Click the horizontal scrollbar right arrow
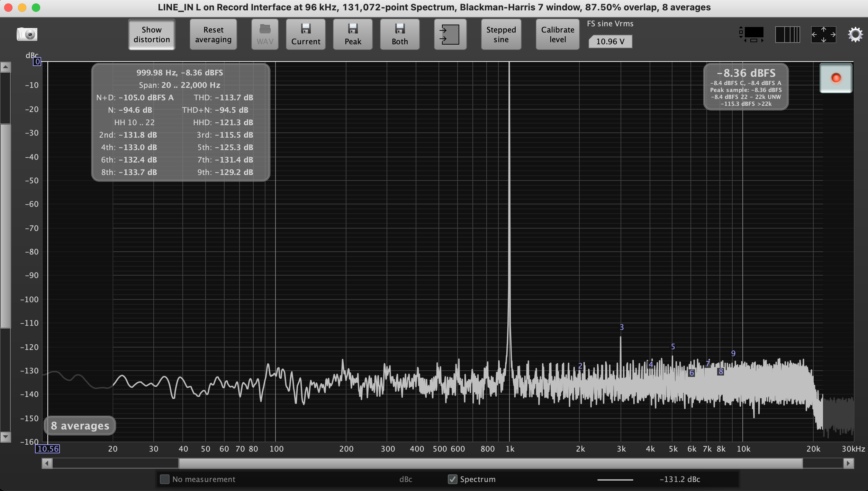Viewport: 868px width, 491px height. (848, 463)
